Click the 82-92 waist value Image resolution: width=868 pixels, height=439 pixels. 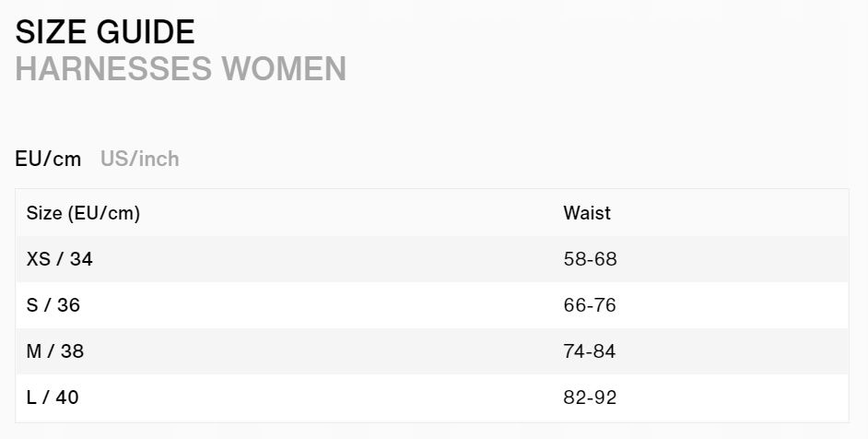pos(590,397)
